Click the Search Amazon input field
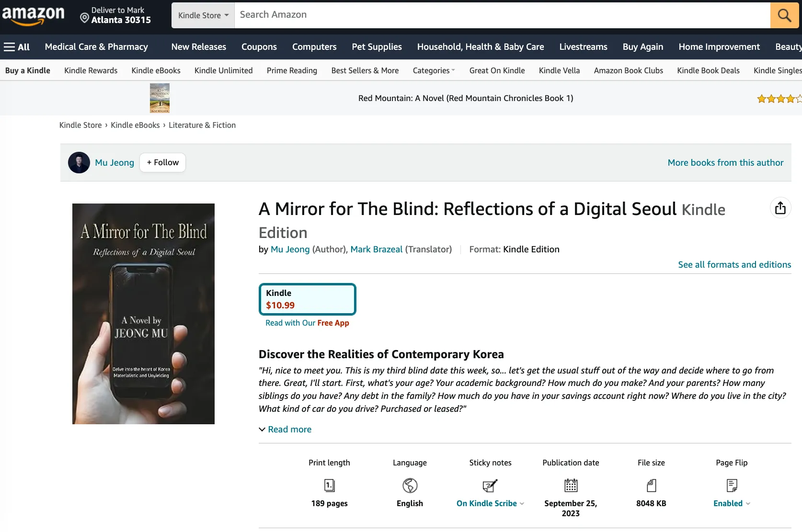The width and height of the screenshot is (802, 532). pyautogui.click(x=502, y=15)
